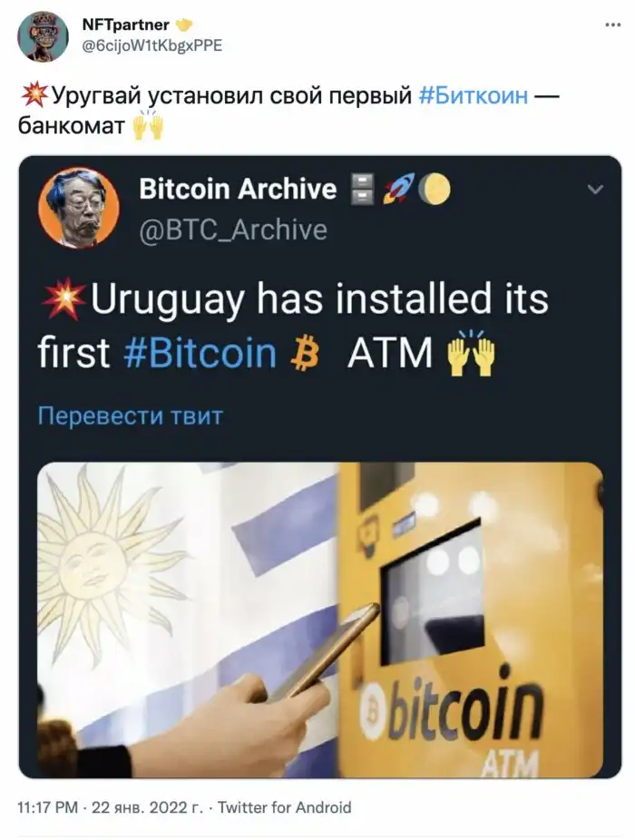This screenshot has width=635, height=840.
Task: Click the moon emoji in account name
Action: pyautogui.click(x=435, y=190)
